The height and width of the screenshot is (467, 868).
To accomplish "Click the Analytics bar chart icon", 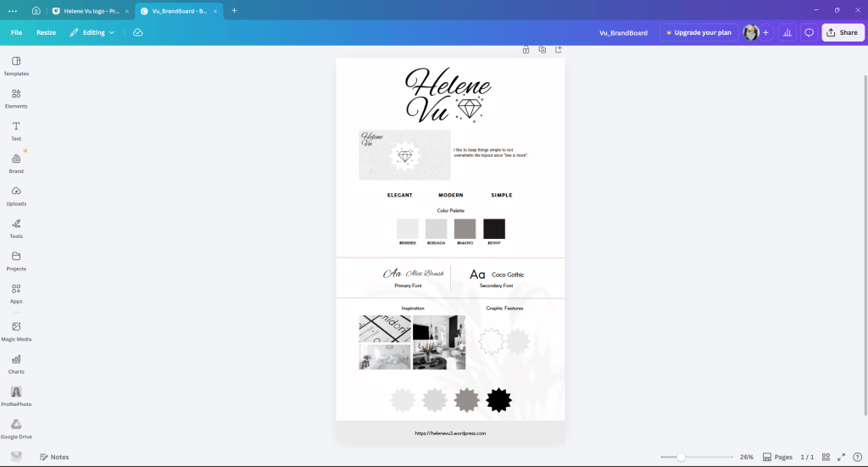I will click(x=787, y=33).
